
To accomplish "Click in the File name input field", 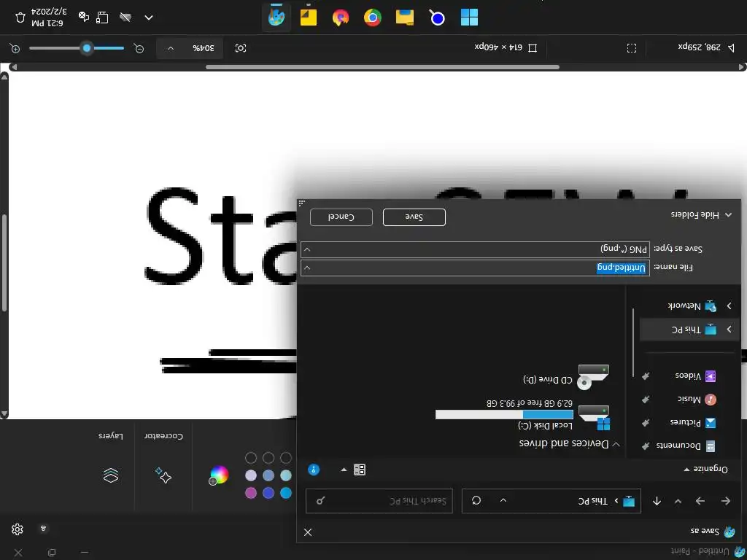I will [x=475, y=268].
